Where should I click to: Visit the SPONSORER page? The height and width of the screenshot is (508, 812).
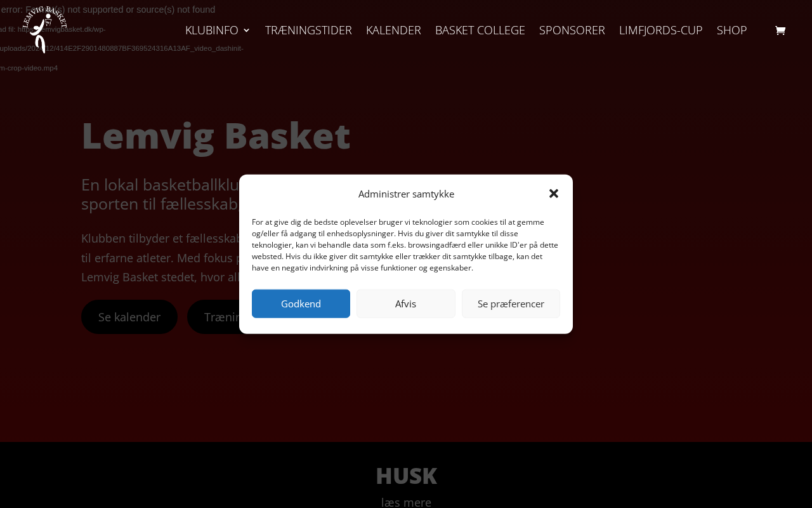[572, 30]
